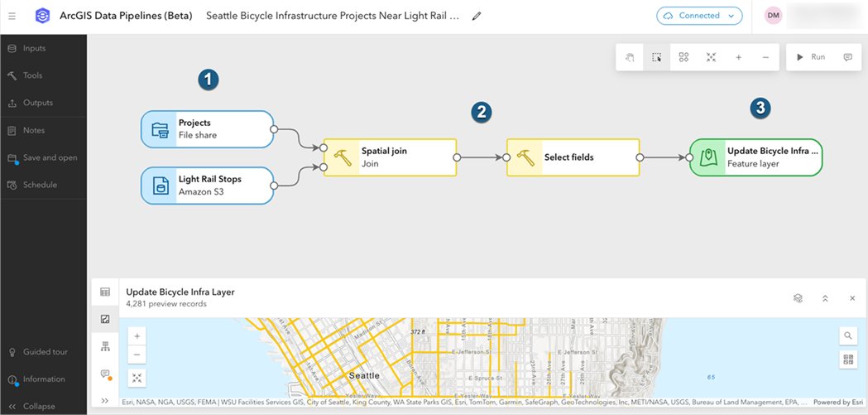Screen dimensions: 868x415
Task: Select the Spatial join tool node
Action: (390, 157)
